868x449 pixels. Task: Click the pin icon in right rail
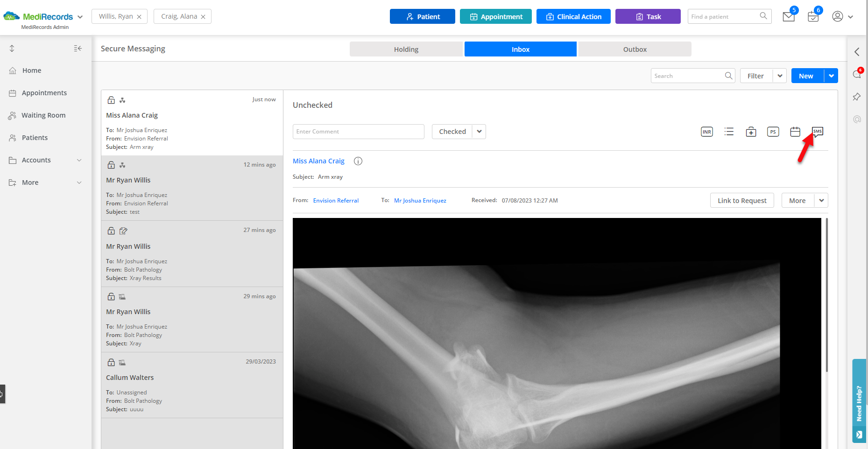pos(857,97)
